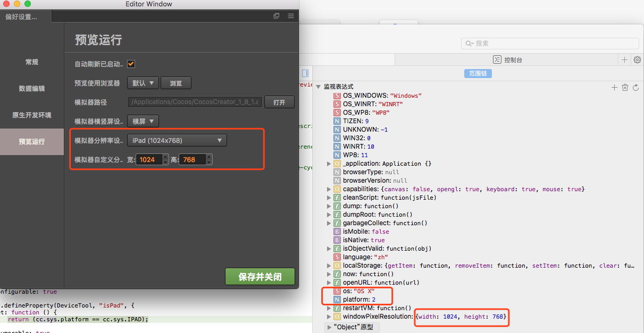Image resolution: width=644 pixels, height=333 pixels.
Task: Expand the _application: Application entry
Action: [x=329, y=164]
